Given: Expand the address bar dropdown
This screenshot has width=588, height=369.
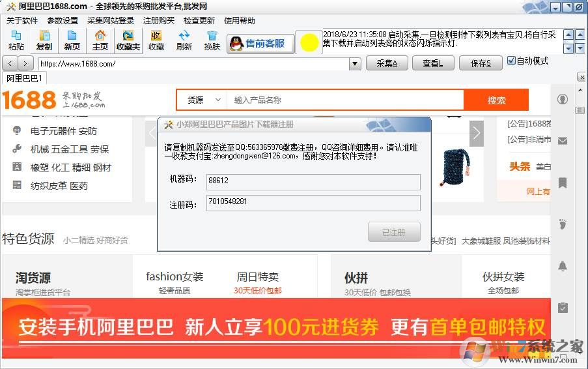Looking at the screenshot, I should 355,64.
